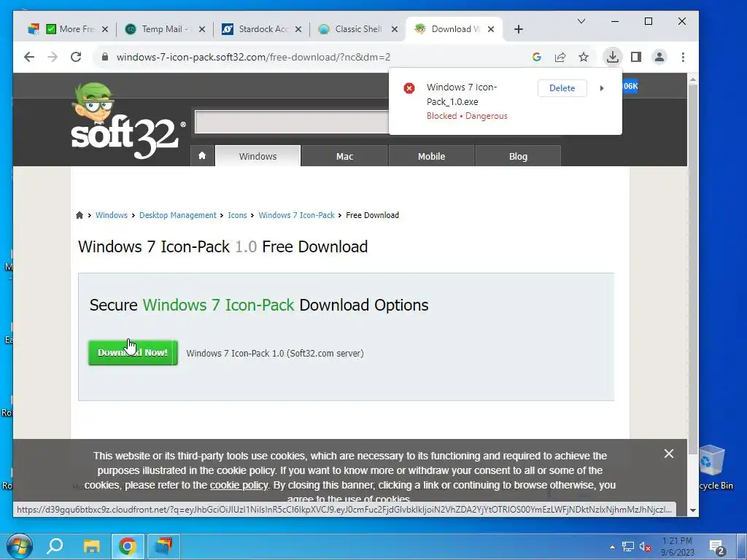The height and width of the screenshot is (560, 747).
Task: Open Google icon in address bar
Action: click(537, 57)
